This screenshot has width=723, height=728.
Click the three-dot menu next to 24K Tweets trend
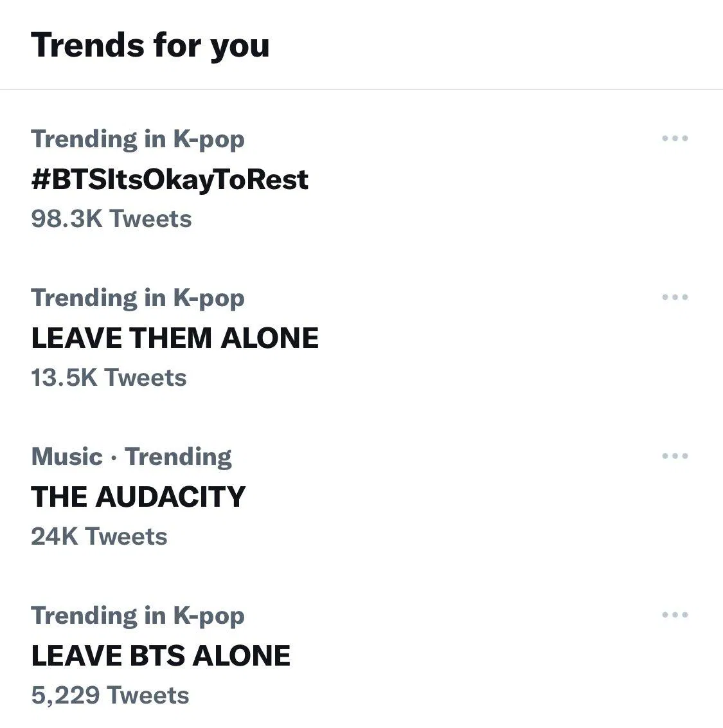[x=675, y=455]
